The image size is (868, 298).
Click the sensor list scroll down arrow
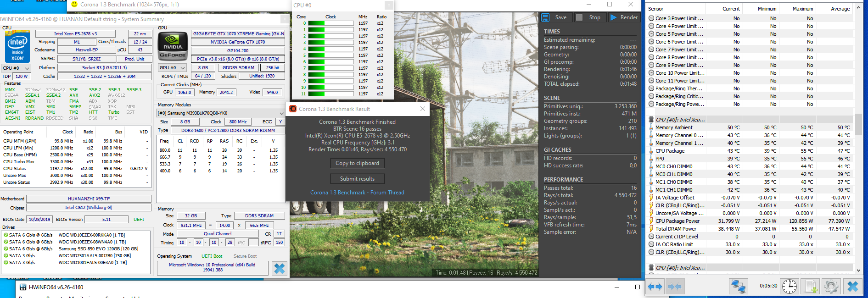858,270
